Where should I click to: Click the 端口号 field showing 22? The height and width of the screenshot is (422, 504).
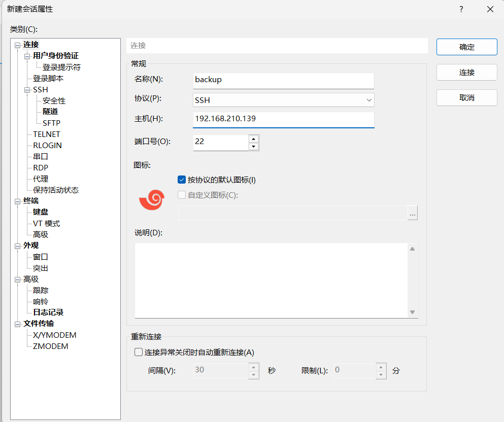click(221, 143)
